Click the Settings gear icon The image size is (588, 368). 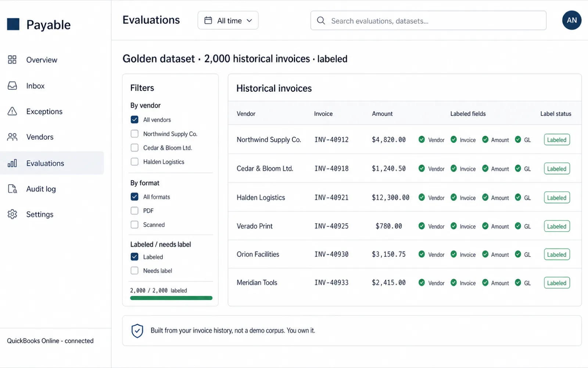12,214
